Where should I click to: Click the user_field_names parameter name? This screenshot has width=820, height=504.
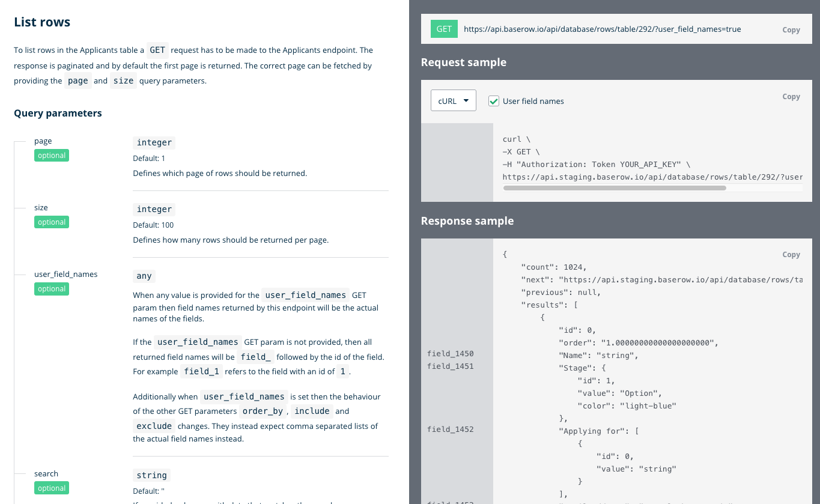65,275
